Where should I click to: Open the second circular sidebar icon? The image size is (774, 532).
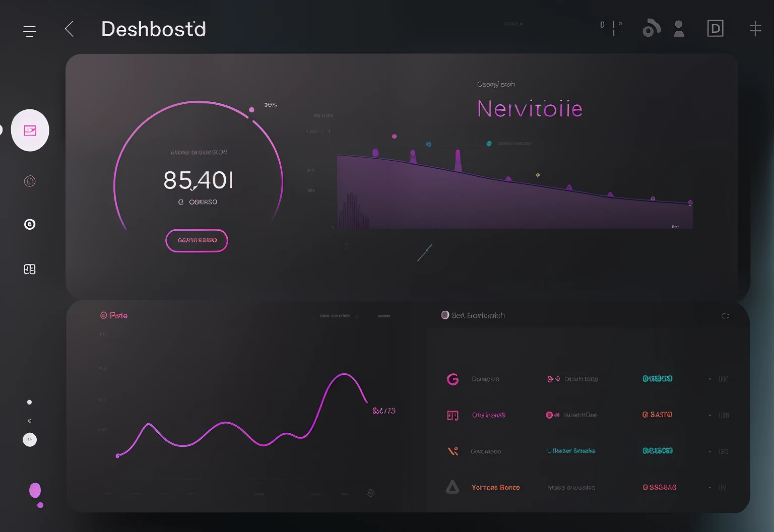click(x=30, y=181)
